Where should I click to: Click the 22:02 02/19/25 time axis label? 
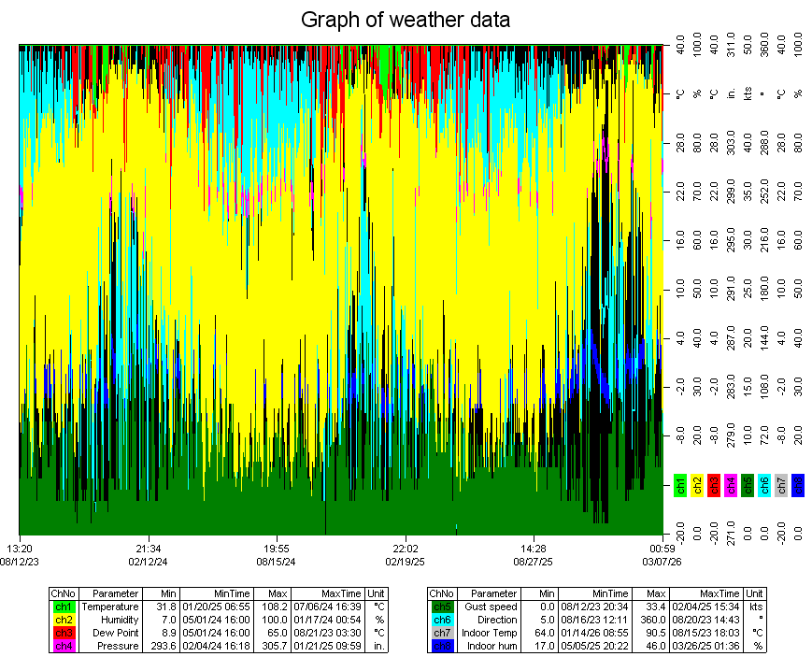[405, 555]
